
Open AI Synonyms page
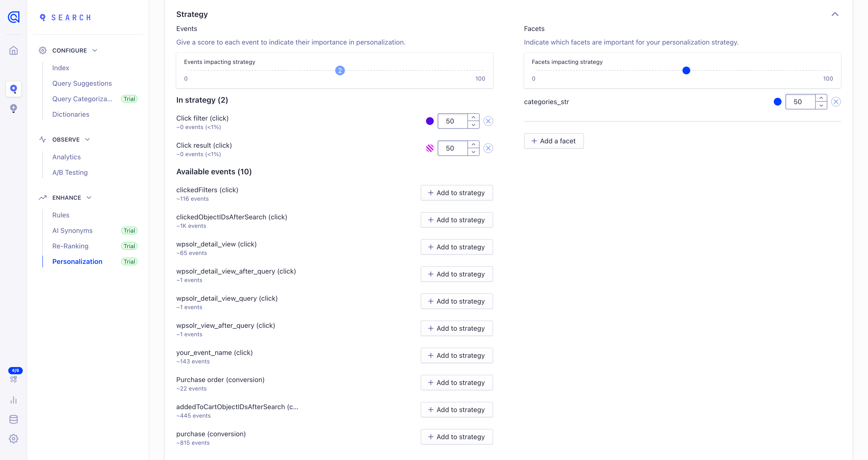[x=72, y=231]
